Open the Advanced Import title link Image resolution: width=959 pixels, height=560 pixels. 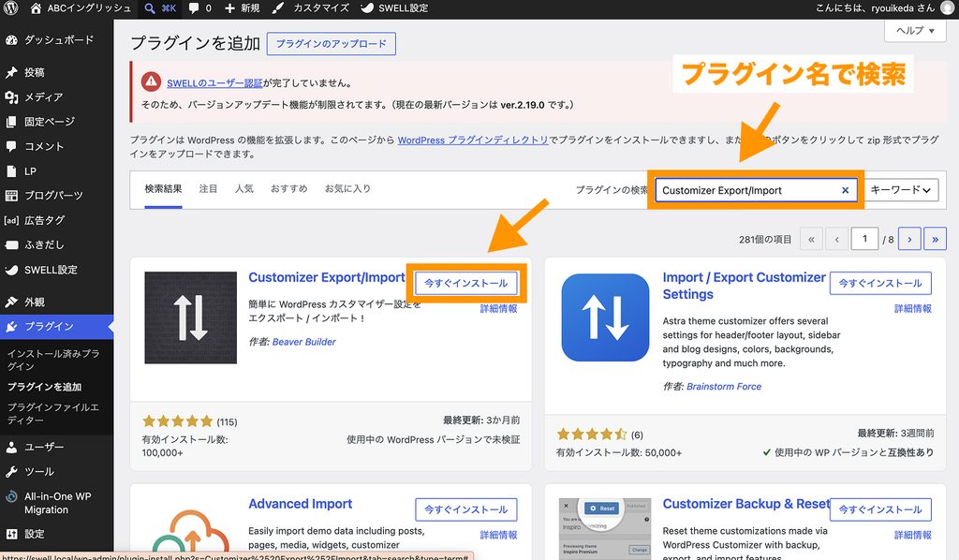pyautogui.click(x=301, y=504)
